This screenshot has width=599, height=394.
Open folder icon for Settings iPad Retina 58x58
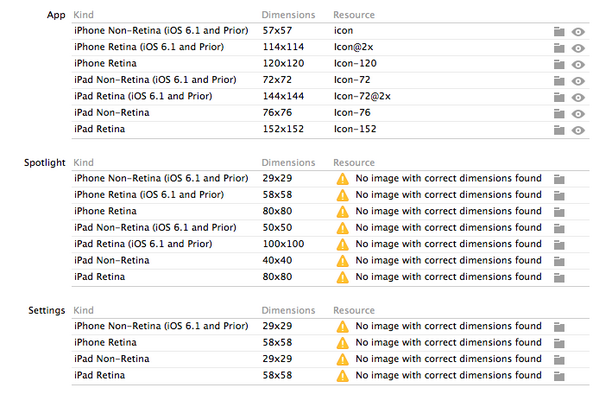pyautogui.click(x=559, y=376)
